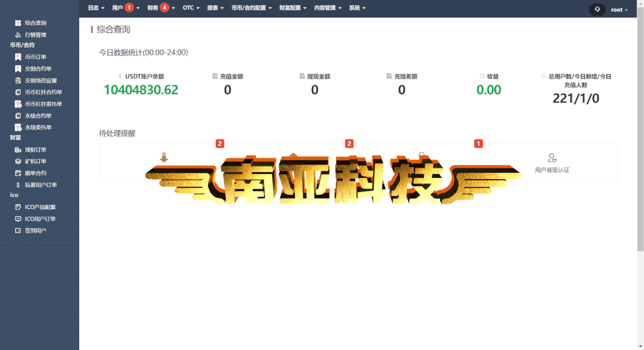Click the 用户高级认证 person icon
This screenshot has height=350, width=644.
[x=552, y=158]
